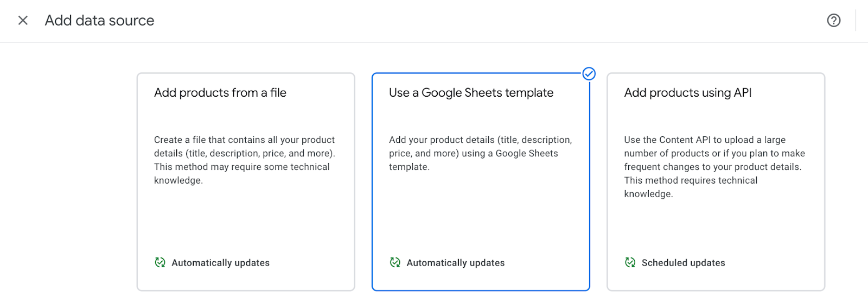The width and height of the screenshot is (868, 302).
Task: Click Automatically updates text in file card
Action: pyautogui.click(x=221, y=263)
